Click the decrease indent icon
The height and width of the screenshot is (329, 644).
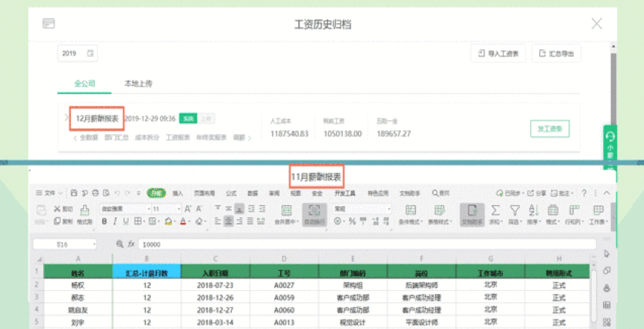click(251, 209)
